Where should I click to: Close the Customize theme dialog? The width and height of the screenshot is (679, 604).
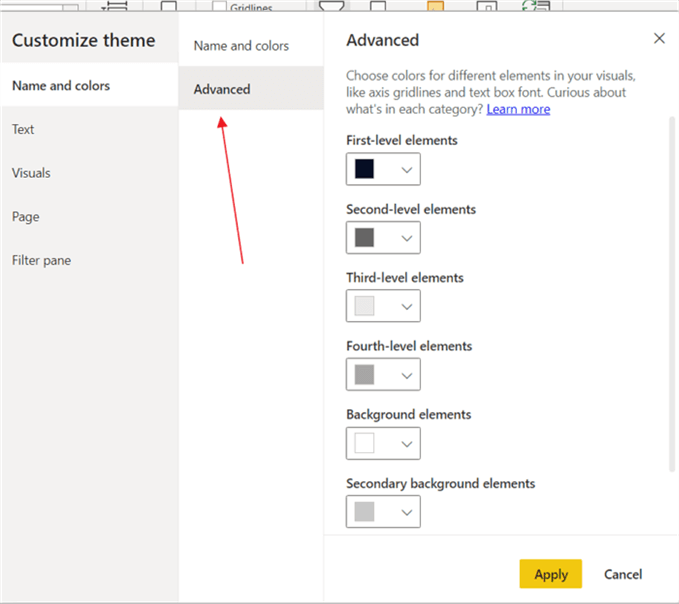[x=659, y=39]
